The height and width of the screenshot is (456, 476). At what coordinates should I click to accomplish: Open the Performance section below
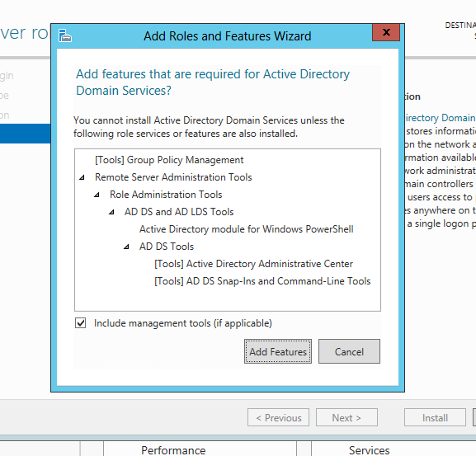tap(173, 450)
